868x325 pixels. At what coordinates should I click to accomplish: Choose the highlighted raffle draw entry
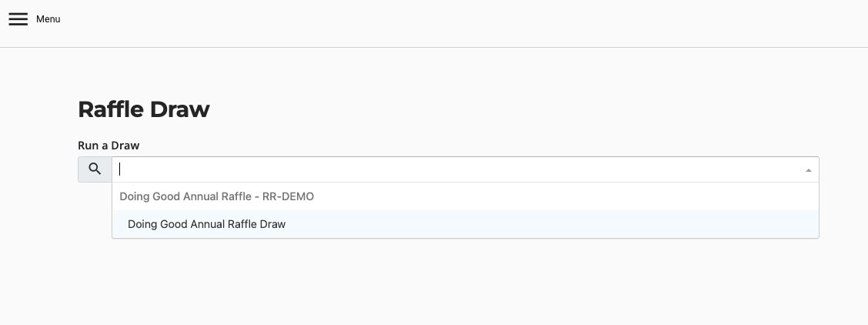coord(206,224)
